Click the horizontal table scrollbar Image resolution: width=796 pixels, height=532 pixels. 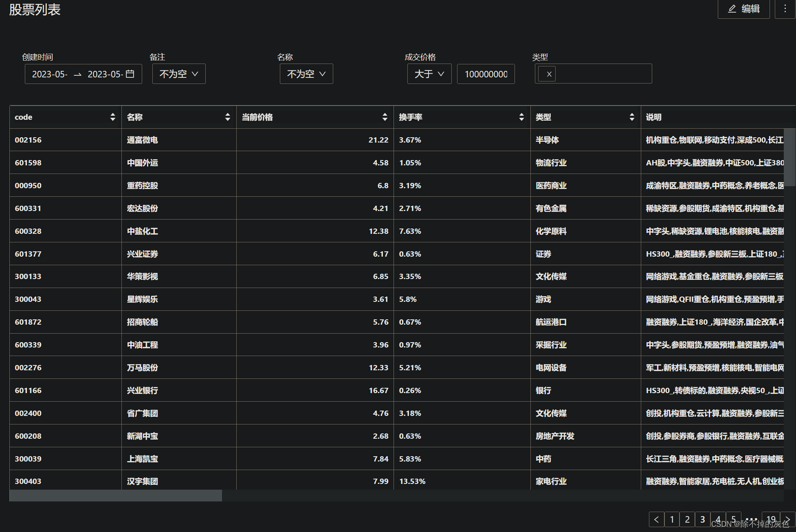(x=116, y=496)
